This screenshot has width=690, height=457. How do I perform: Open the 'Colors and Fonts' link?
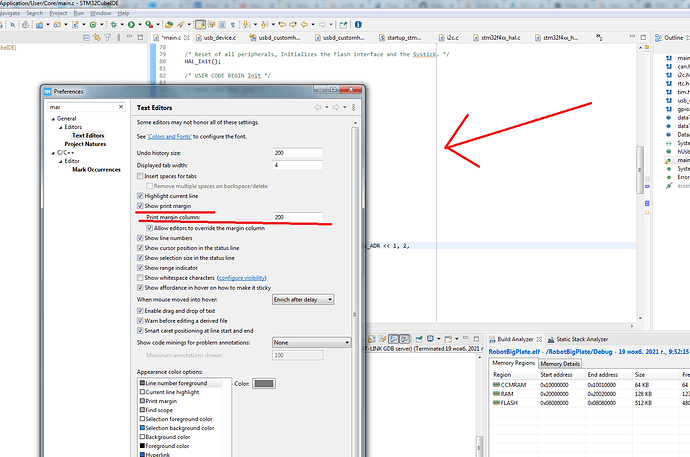169,136
